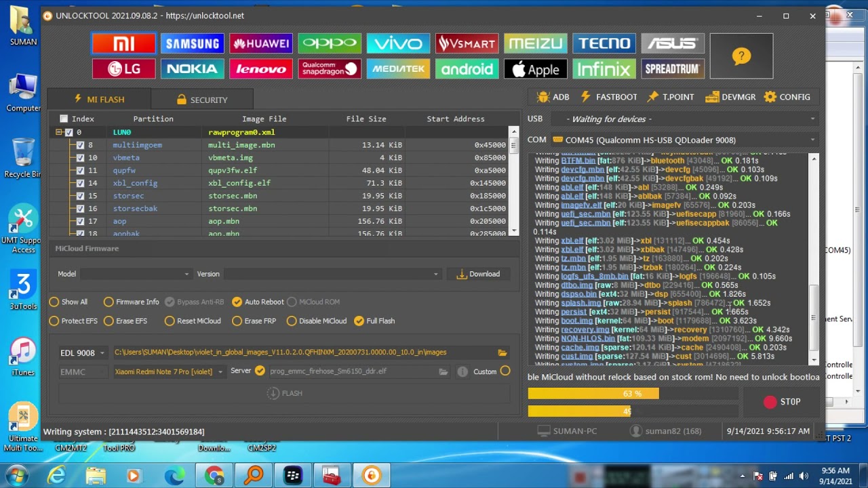The width and height of the screenshot is (868, 488).
Task: Select the Qualcomm Snapdragon logo
Action: (x=330, y=69)
